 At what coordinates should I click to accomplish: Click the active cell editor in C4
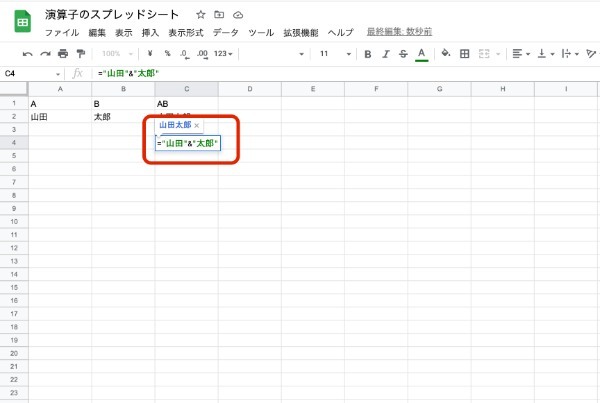tap(188, 143)
